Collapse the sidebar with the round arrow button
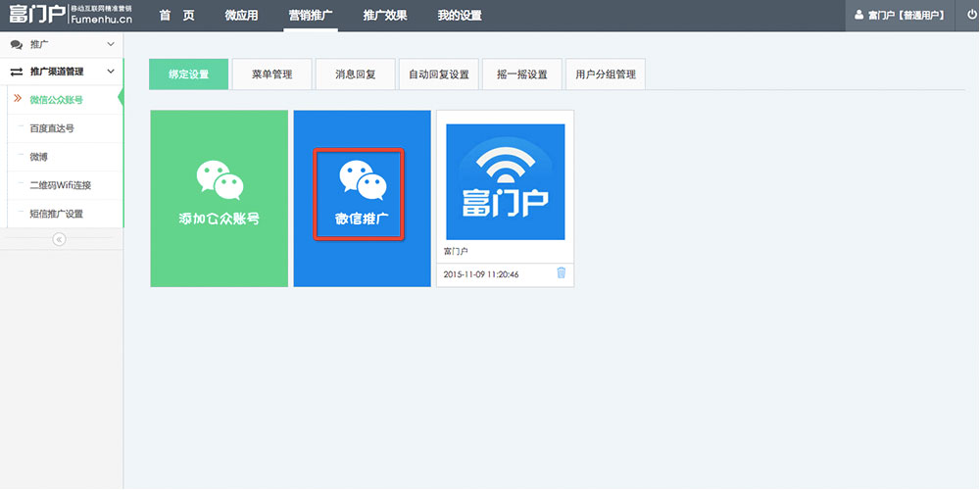Viewport: 980px width, 490px height. (60, 239)
